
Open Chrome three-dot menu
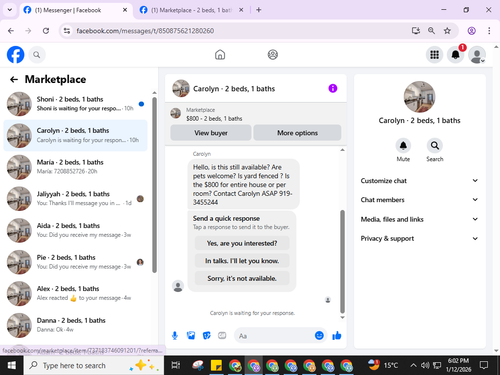489,31
